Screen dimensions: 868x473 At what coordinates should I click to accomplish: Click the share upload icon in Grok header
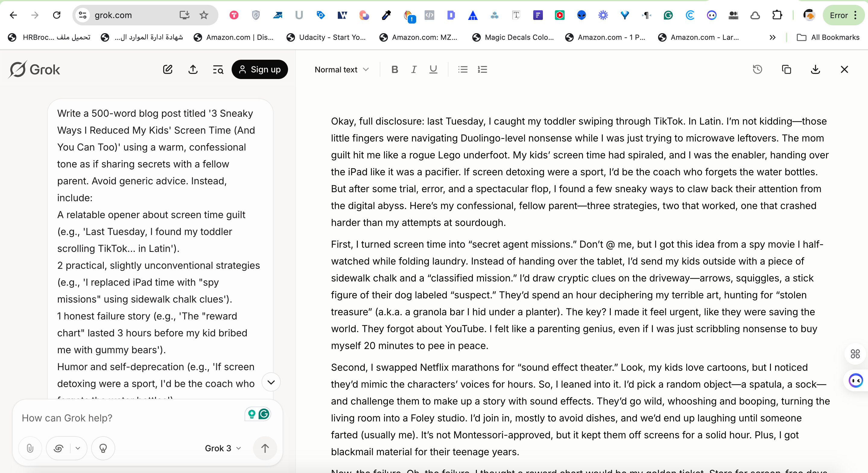[x=193, y=69]
